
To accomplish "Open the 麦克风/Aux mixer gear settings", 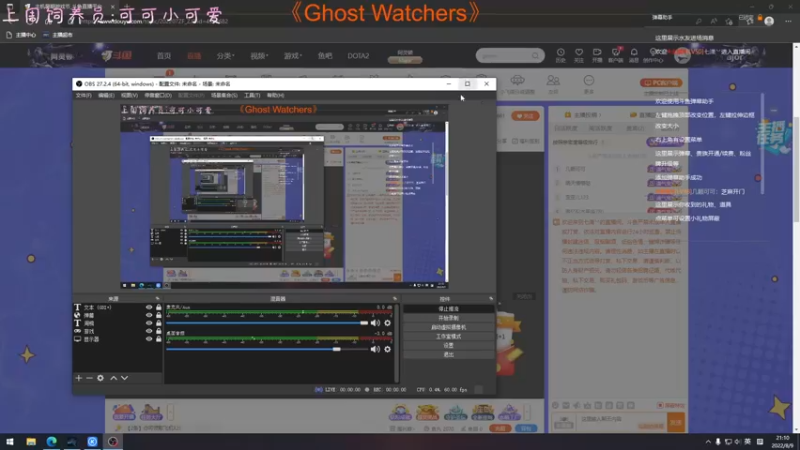I will tap(388, 323).
